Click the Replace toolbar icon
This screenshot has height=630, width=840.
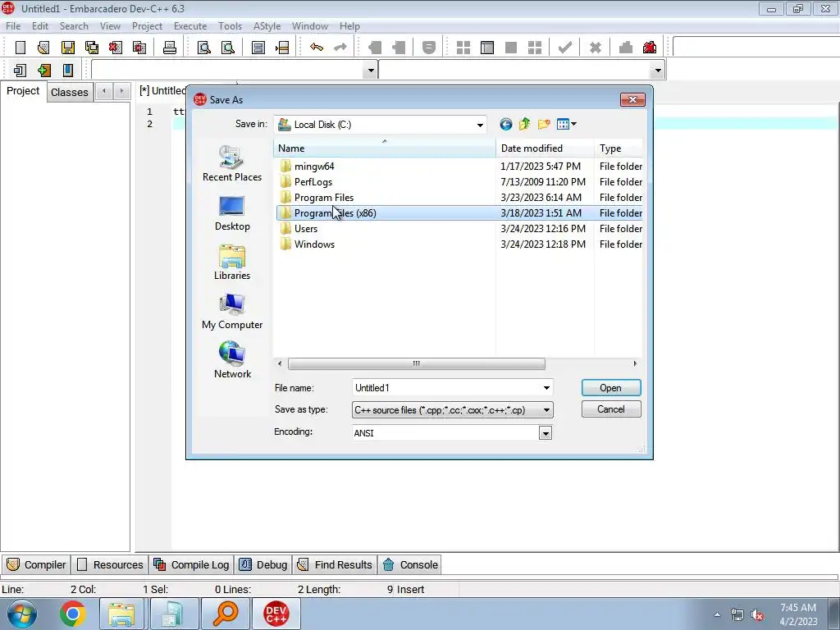pos(228,48)
